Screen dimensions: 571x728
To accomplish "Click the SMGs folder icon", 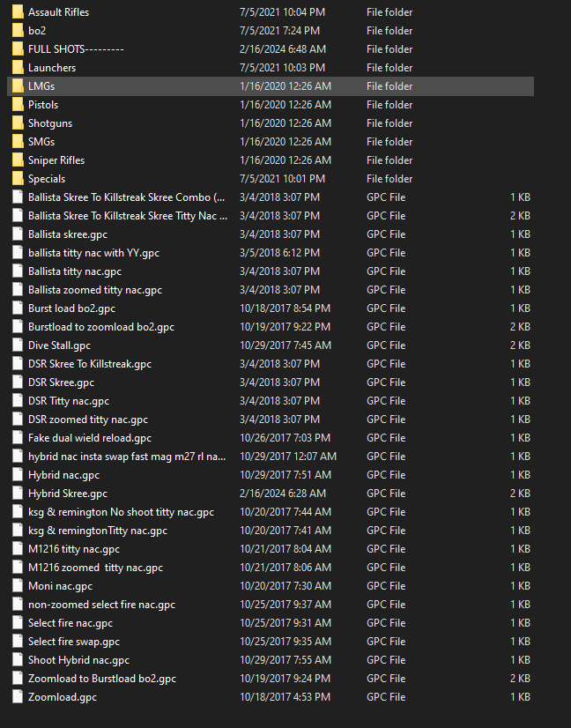I will pyautogui.click(x=18, y=142).
